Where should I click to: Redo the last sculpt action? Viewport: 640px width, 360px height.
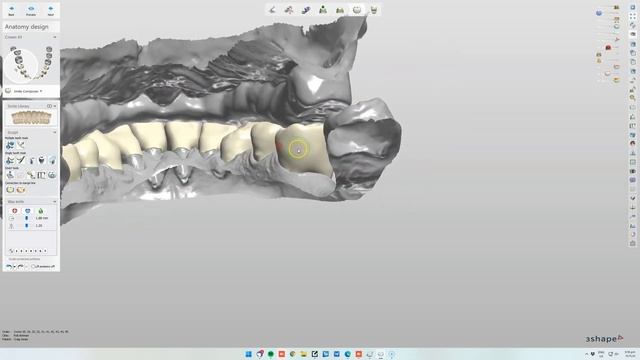coord(20,267)
